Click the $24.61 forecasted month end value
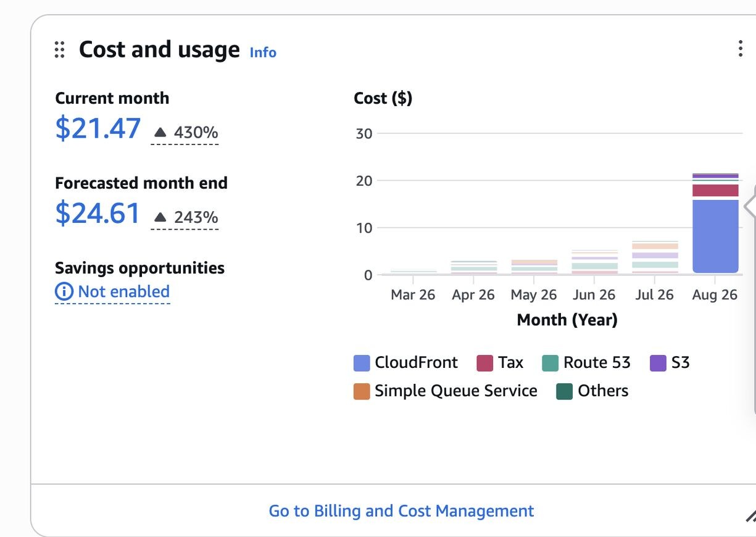The height and width of the screenshot is (537, 756). click(98, 214)
